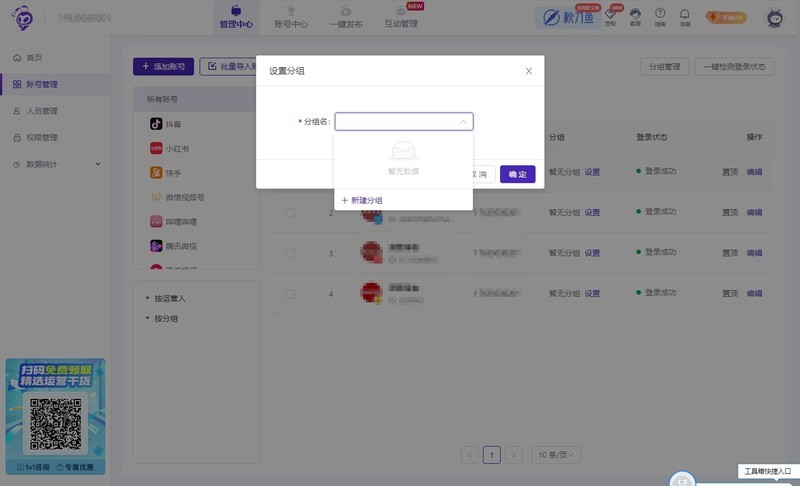Tick the checkbox for row 4

290,294
